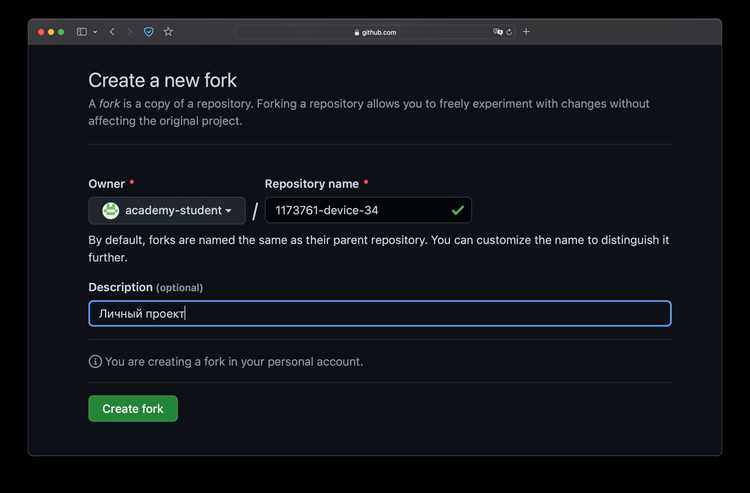The width and height of the screenshot is (750, 493).
Task: Click the info icon beside personal account note
Action: [x=95, y=362]
